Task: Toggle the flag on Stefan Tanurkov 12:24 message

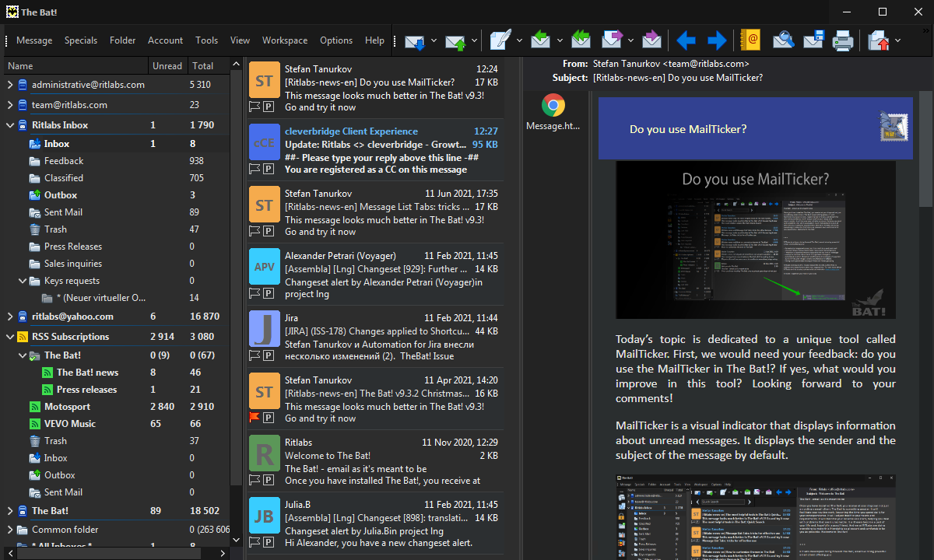Action: coord(255,106)
